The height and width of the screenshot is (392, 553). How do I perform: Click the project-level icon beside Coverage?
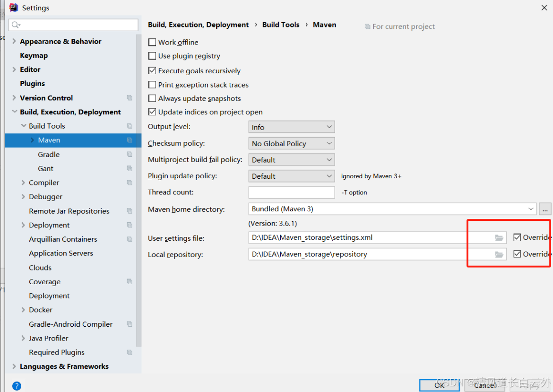click(130, 281)
